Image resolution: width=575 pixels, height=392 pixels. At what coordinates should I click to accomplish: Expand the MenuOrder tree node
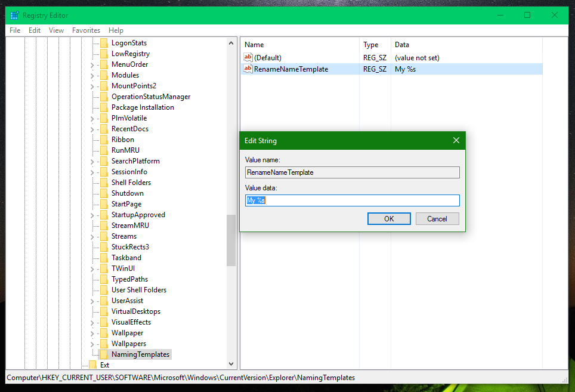tap(92, 65)
